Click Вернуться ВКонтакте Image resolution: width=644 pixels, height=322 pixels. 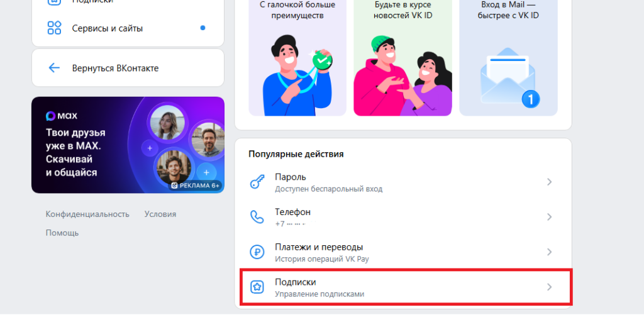115,68
